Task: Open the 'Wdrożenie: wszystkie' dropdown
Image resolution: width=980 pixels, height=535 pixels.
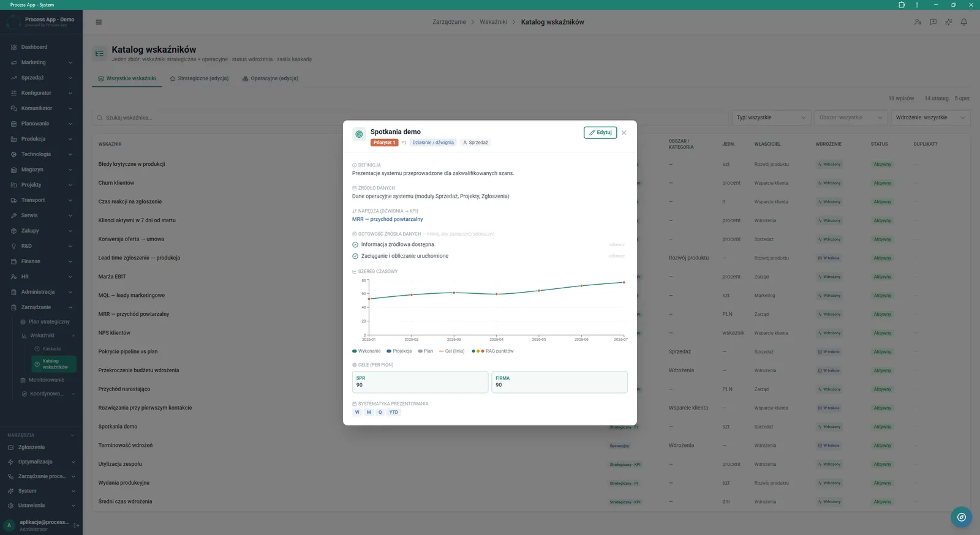Action: (931, 118)
